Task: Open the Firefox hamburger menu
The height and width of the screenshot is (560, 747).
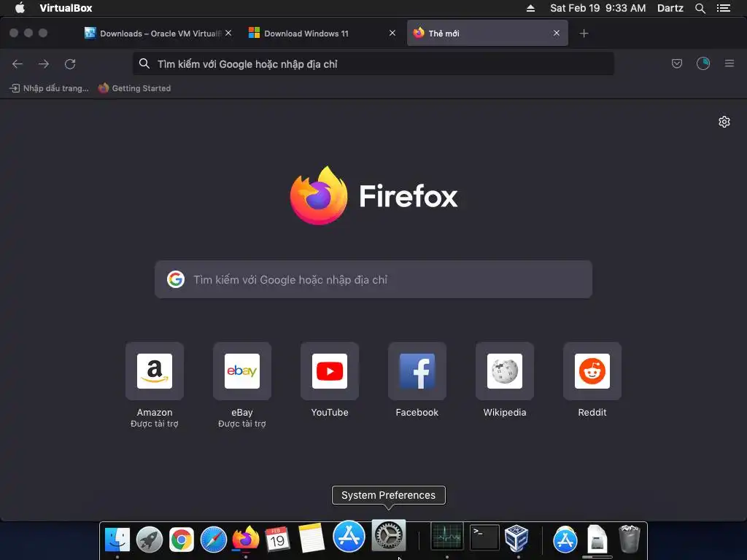Action: 729,63
